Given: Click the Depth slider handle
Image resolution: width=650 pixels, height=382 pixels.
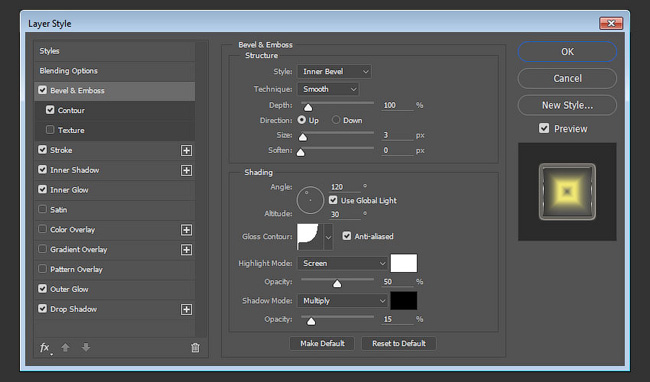Looking at the screenshot, I should [x=308, y=108].
